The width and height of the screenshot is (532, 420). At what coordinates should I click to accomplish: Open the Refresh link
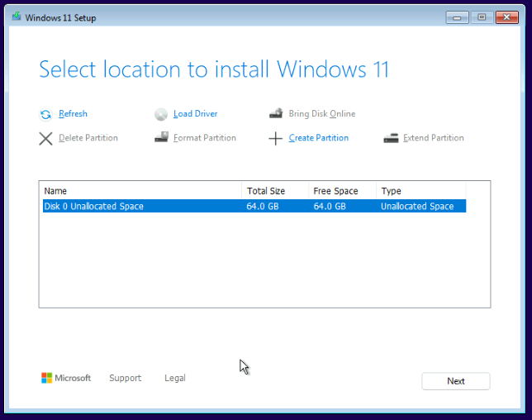tap(73, 114)
